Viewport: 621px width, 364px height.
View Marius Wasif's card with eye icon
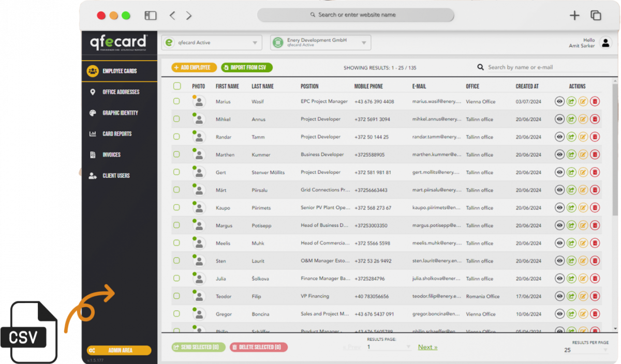point(559,102)
